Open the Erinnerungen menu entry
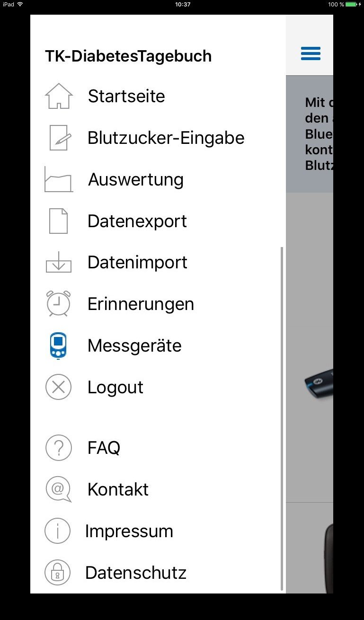The image size is (364, 620). coord(140,303)
